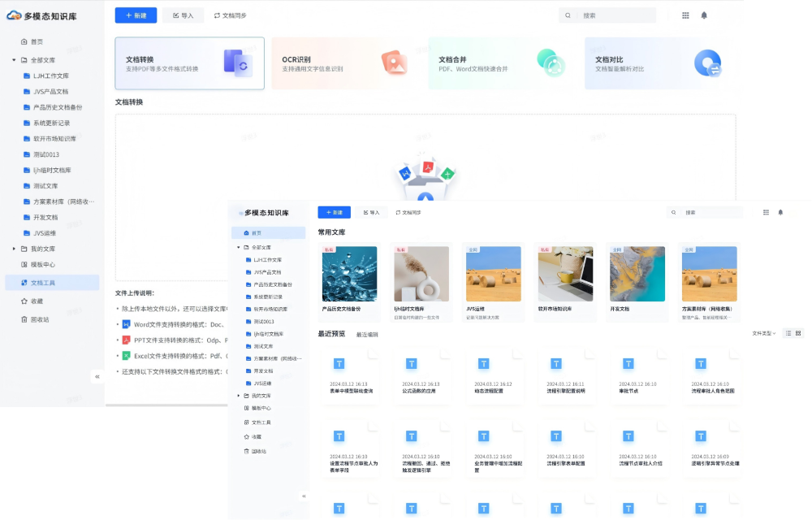
Task: Switch to the 最近预览 tab
Action: (x=331, y=334)
